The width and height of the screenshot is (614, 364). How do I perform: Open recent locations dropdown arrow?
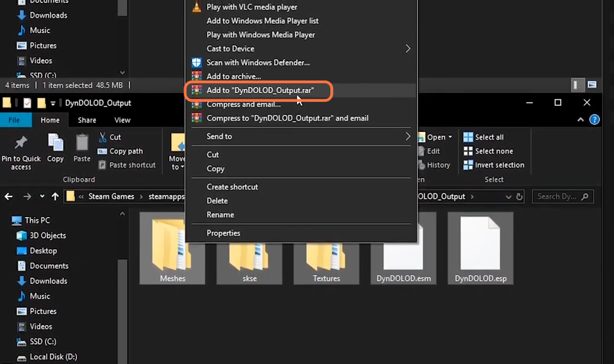click(x=42, y=197)
